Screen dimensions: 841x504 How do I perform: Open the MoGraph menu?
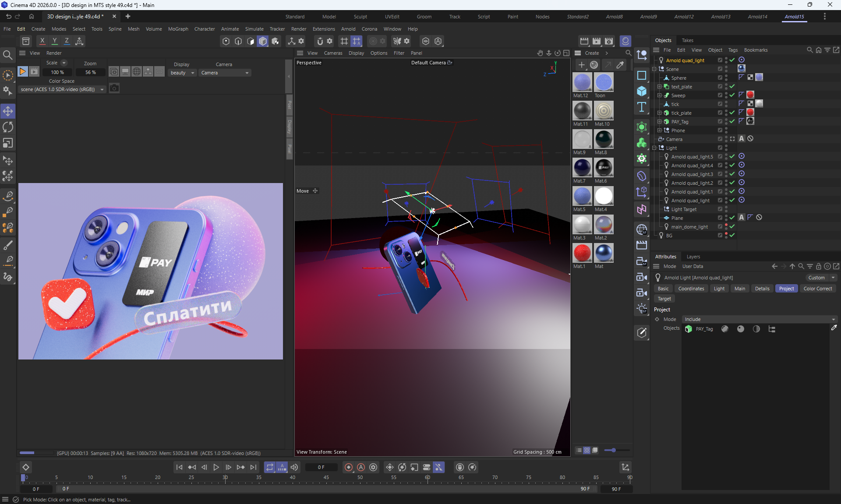[178, 29]
